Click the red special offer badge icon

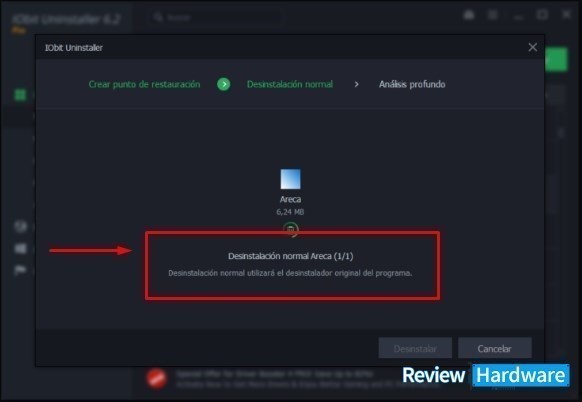(x=156, y=378)
